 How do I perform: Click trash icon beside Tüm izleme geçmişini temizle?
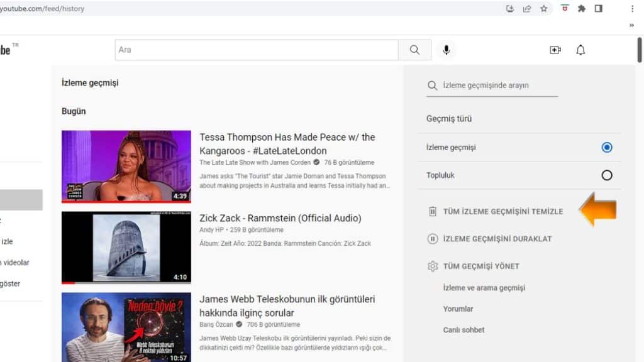point(433,211)
